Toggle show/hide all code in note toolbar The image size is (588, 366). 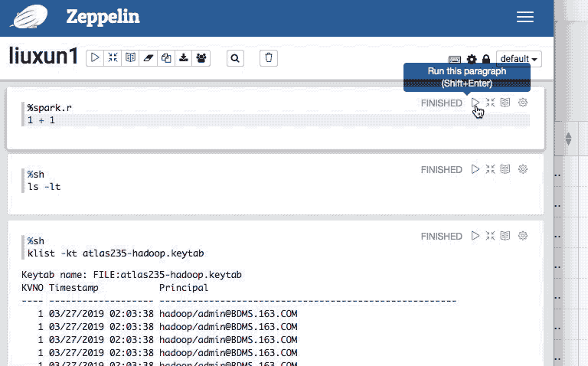(113, 57)
